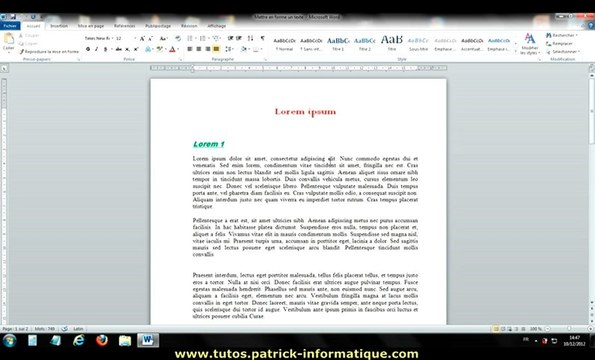595x360 pixels.
Task: Open the Windows Start menu
Action: pos(9,340)
